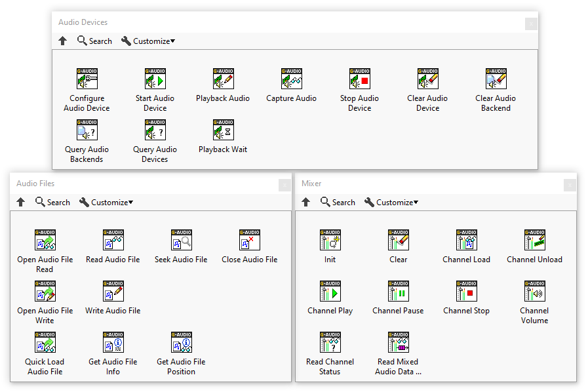Viewport: 588px width, 392px height.
Task: Close the Audio Devices palette window
Action: tap(531, 23)
